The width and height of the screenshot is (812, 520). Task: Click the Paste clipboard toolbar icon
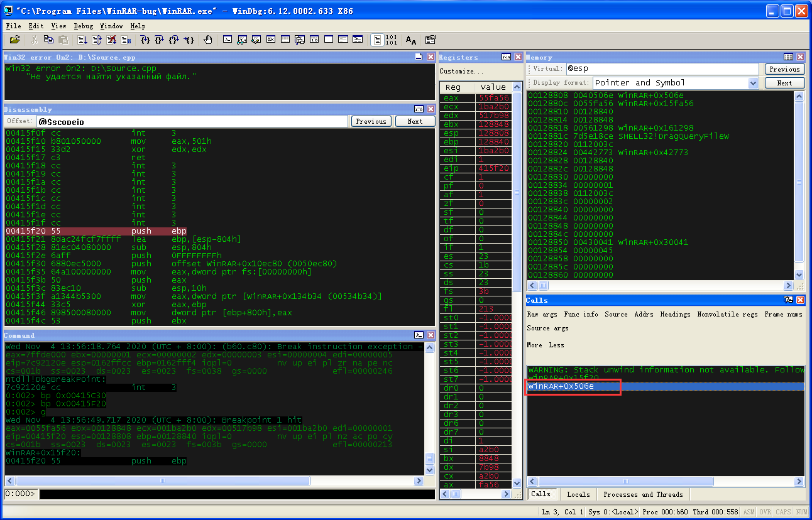pos(63,40)
